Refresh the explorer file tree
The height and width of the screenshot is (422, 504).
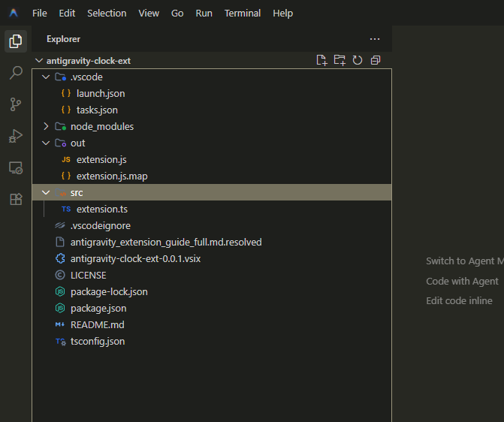pos(358,60)
